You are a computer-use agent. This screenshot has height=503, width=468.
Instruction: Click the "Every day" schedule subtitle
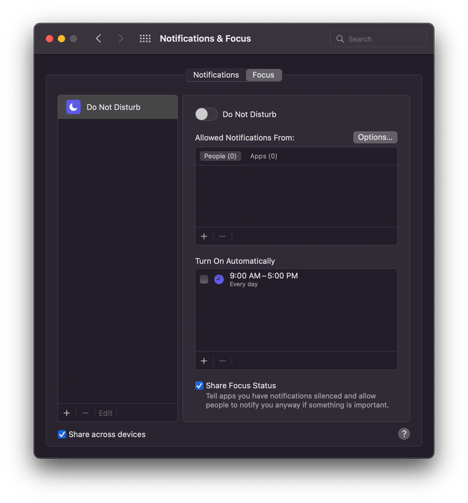(244, 284)
